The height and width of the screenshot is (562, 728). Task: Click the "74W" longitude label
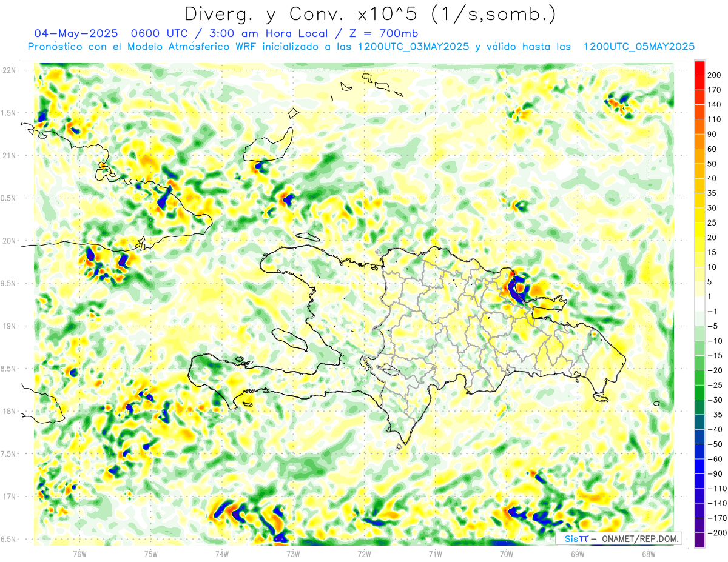[x=222, y=554]
